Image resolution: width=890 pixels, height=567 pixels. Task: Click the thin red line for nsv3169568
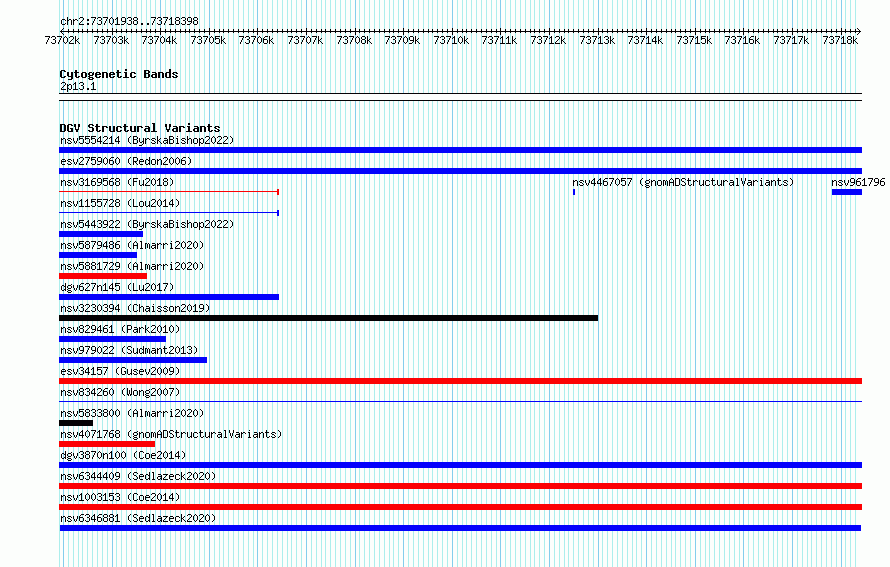tap(169, 192)
